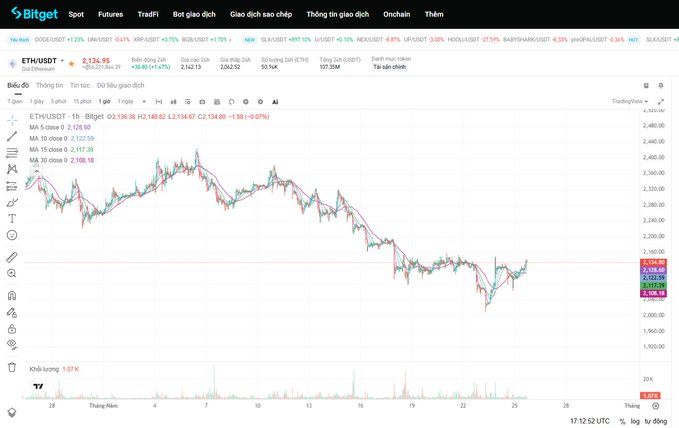
Task: Toggle ETH/USDT favorite star
Action: point(71,64)
